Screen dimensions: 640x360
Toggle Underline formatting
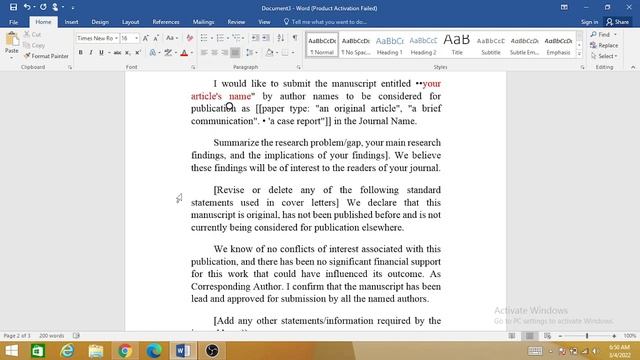tap(101, 53)
